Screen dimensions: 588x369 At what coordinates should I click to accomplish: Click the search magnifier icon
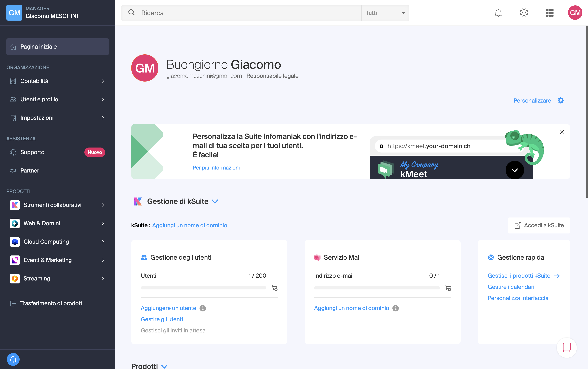[x=131, y=12]
